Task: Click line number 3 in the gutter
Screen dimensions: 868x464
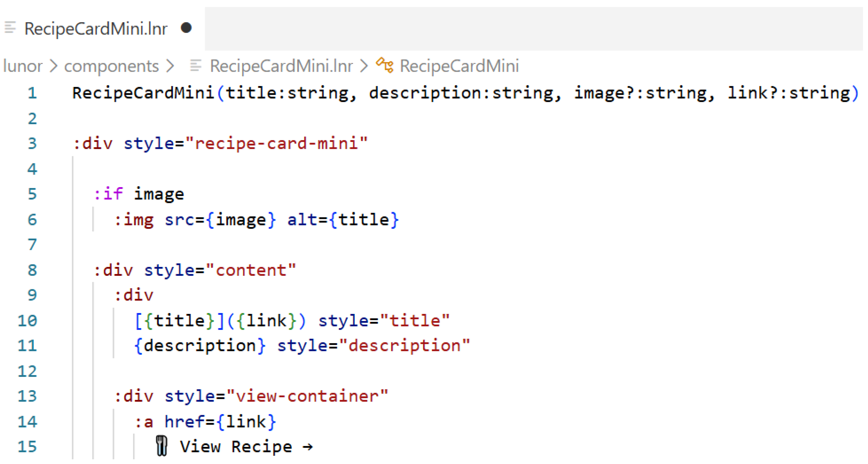Action: click(x=32, y=144)
